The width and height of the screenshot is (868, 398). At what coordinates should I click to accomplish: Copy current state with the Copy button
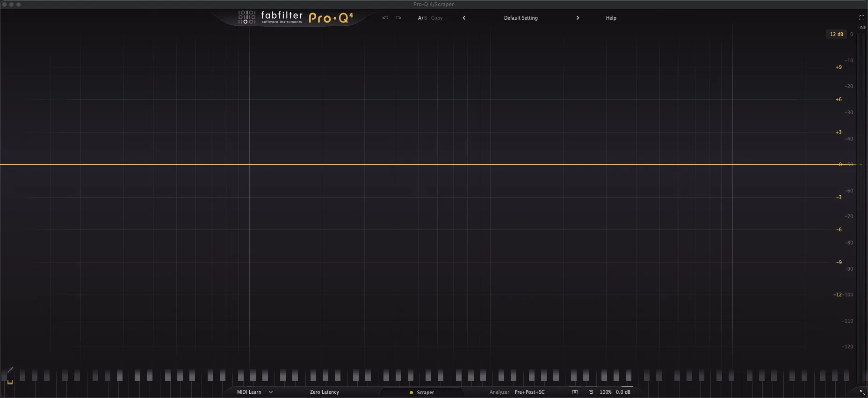pyautogui.click(x=437, y=18)
